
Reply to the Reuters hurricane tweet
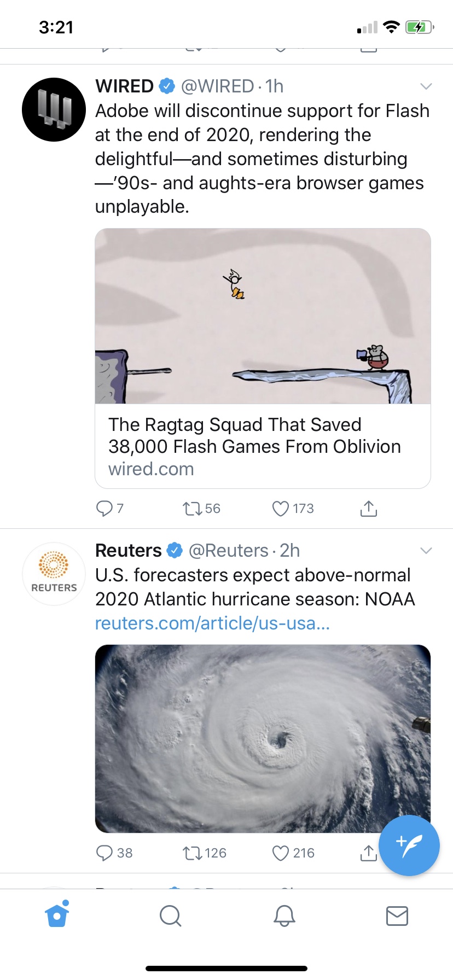(x=104, y=853)
